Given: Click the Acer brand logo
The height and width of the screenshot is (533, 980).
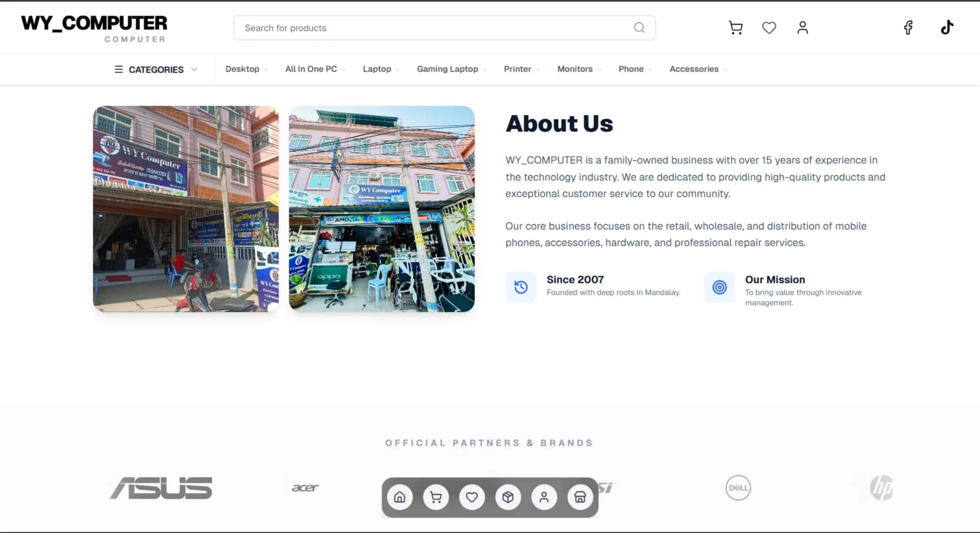Looking at the screenshot, I should click(x=305, y=488).
